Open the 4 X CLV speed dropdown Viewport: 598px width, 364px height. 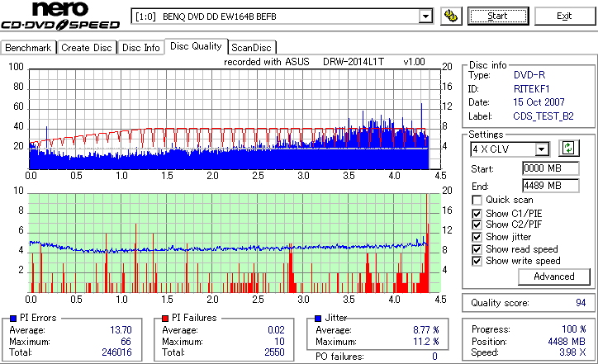click(541, 149)
